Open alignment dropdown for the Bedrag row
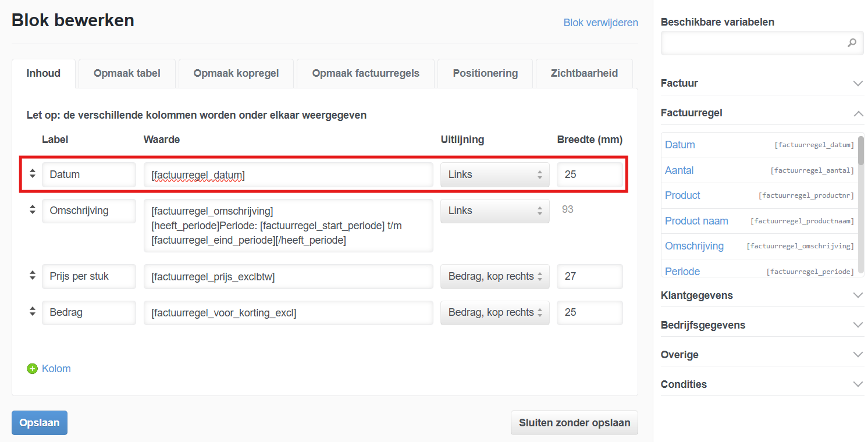Viewport: 868px width, 442px height. pos(495,312)
